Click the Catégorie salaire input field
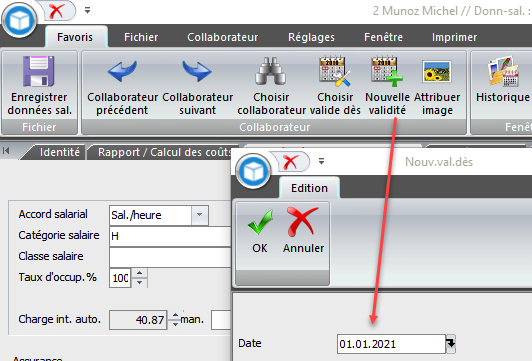Viewport: 532px width, 361px height. 170,236
